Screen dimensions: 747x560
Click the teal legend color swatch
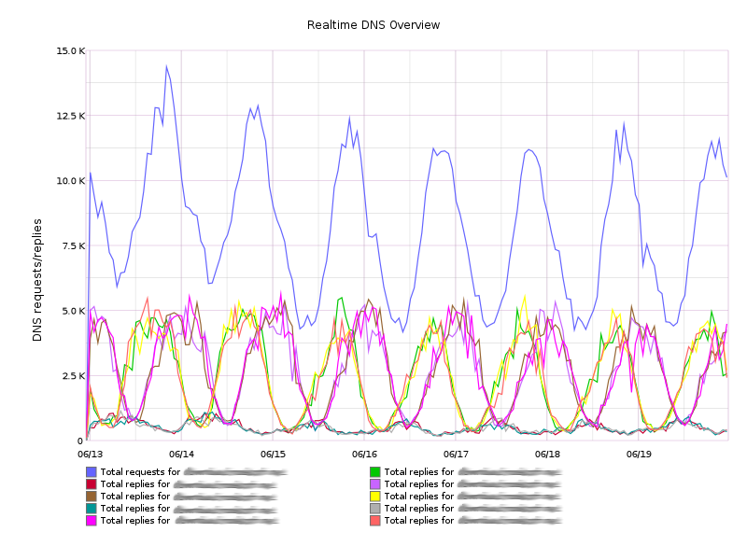pos(91,509)
